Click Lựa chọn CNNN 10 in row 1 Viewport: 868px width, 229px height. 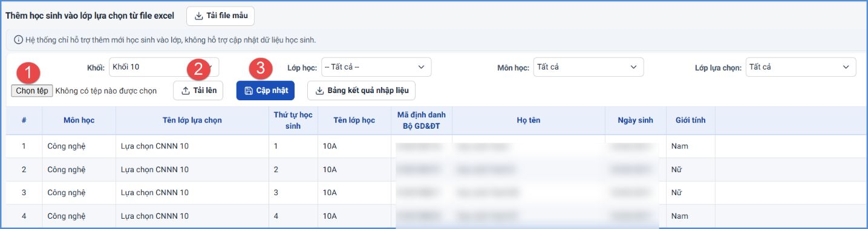192,146
